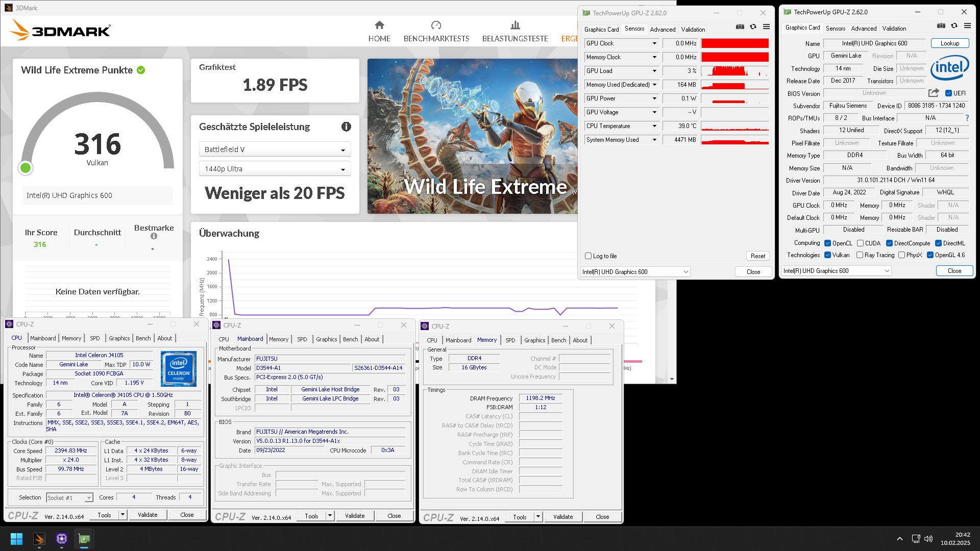Switch to Validation tab in GPU-Z Graphics Card window
The height and width of the screenshot is (551, 980).
tap(894, 29)
